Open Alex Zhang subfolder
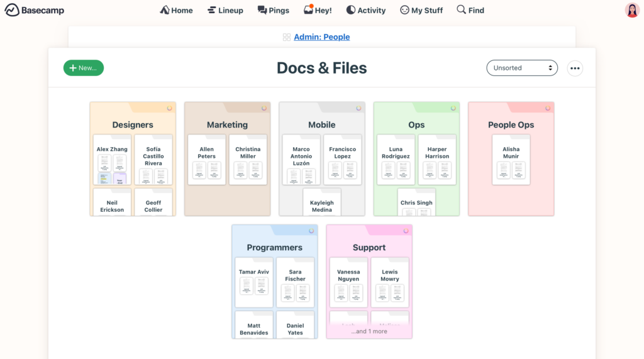The width and height of the screenshot is (644, 359). pos(112,160)
